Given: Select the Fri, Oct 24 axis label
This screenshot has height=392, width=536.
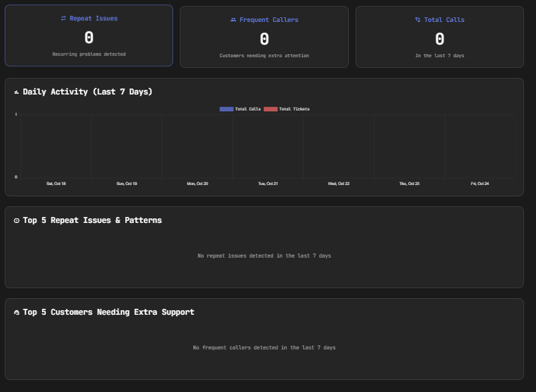Looking at the screenshot, I should pos(479,183).
